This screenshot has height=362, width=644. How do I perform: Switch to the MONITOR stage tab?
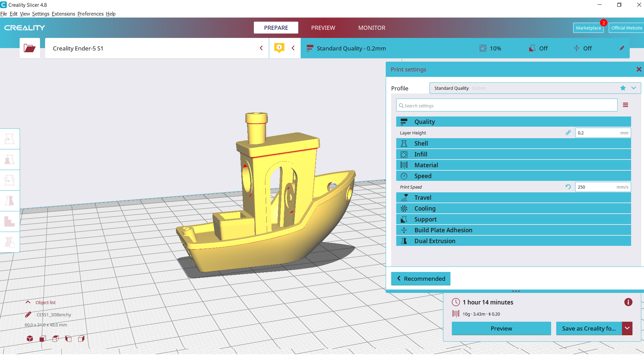tap(372, 28)
